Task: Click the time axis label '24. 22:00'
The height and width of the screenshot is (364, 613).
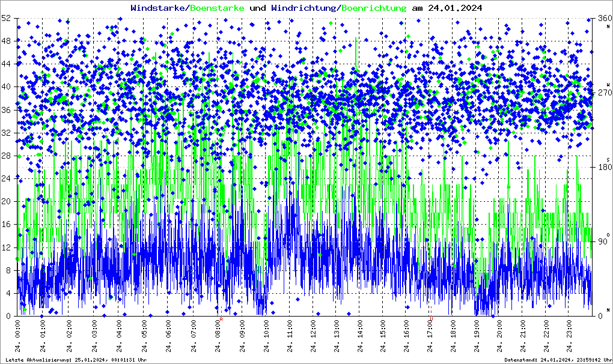Action: coord(546,336)
